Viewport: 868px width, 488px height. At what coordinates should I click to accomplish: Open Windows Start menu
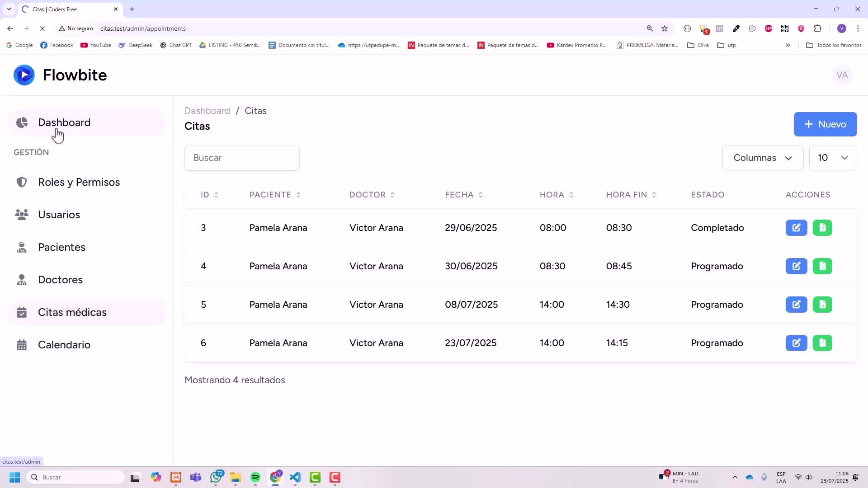(x=15, y=477)
